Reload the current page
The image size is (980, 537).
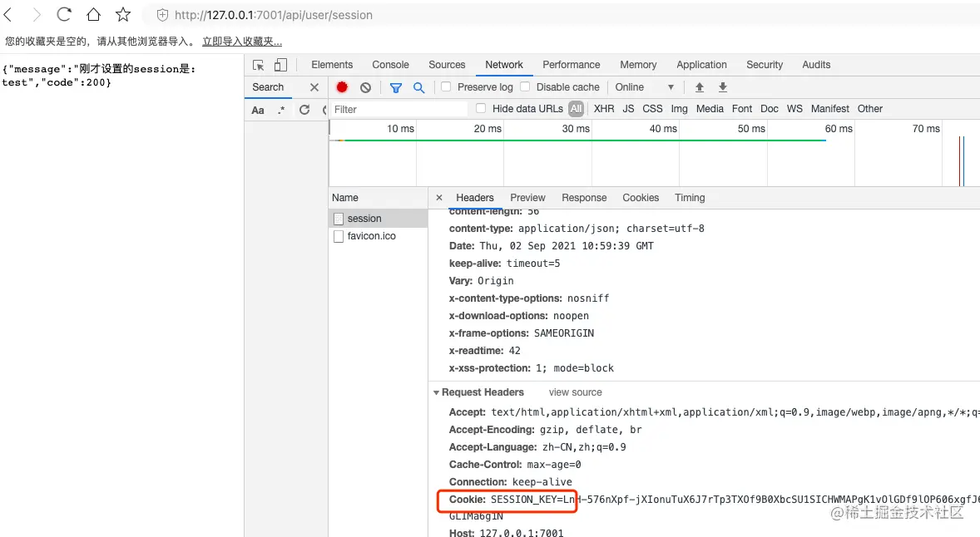(64, 14)
